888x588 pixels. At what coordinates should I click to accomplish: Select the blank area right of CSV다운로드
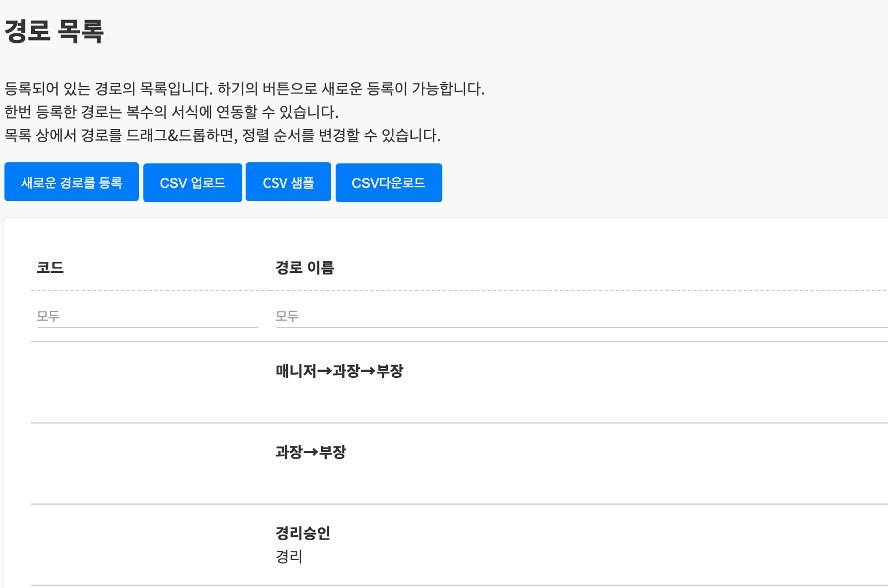(x=639, y=183)
